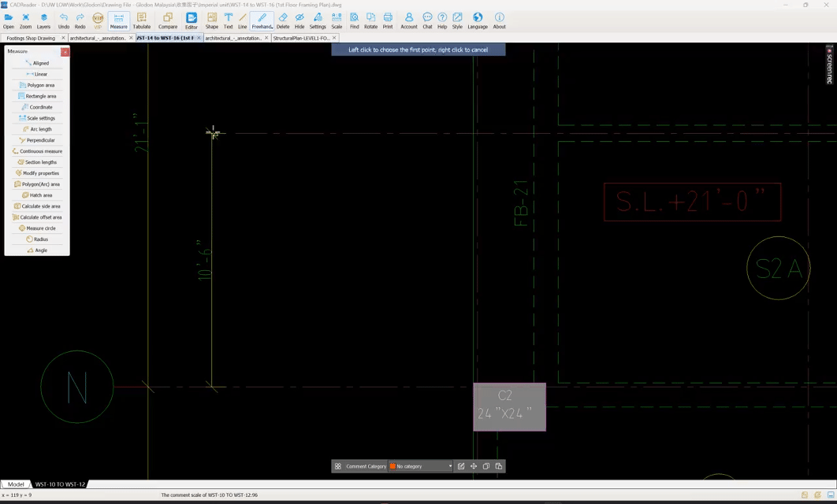Open the Layers tool in toolbar
The width and height of the screenshot is (837, 504).
[43, 20]
